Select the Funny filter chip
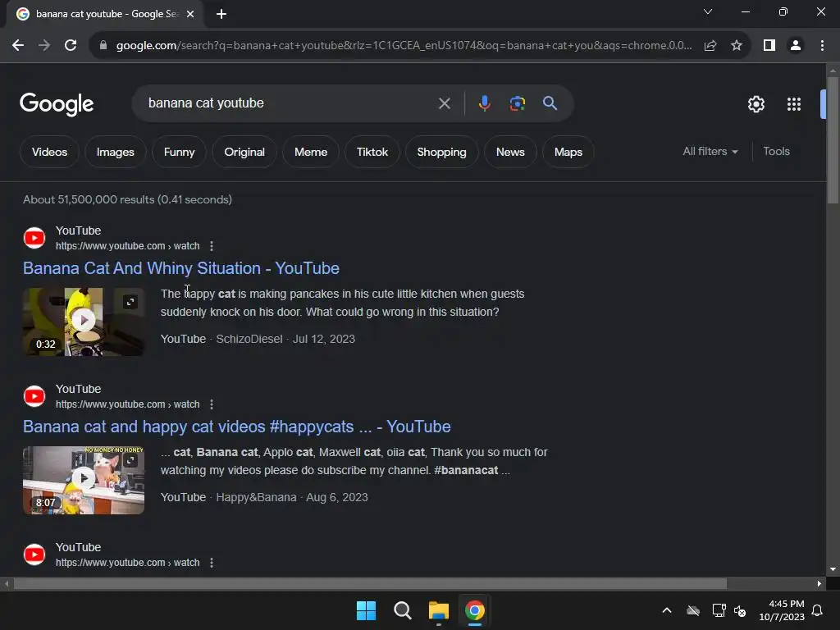 click(179, 152)
